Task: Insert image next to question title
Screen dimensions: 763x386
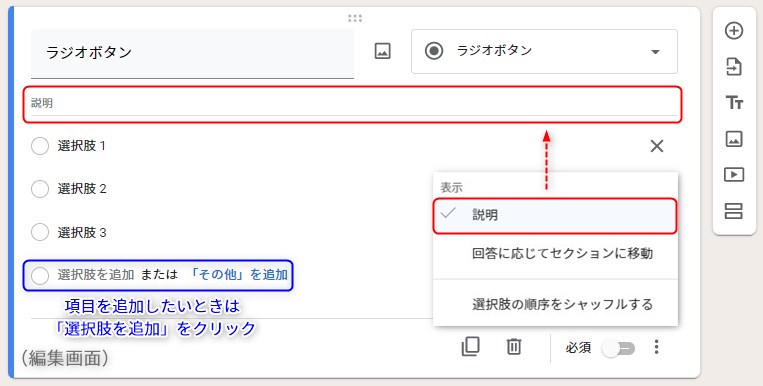Action: point(382,51)
